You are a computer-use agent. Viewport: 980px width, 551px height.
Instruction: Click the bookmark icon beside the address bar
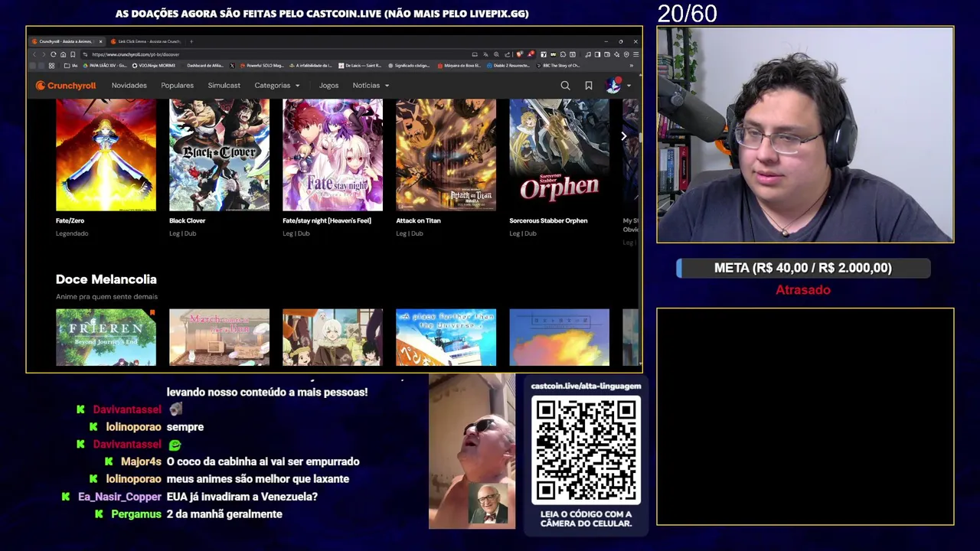pos(73,54)
